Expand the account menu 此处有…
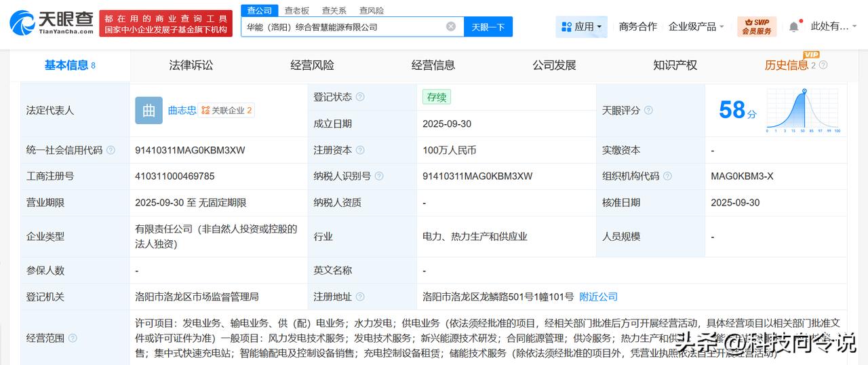This screenshot has width=868, height=365. [x=835, y=26]
